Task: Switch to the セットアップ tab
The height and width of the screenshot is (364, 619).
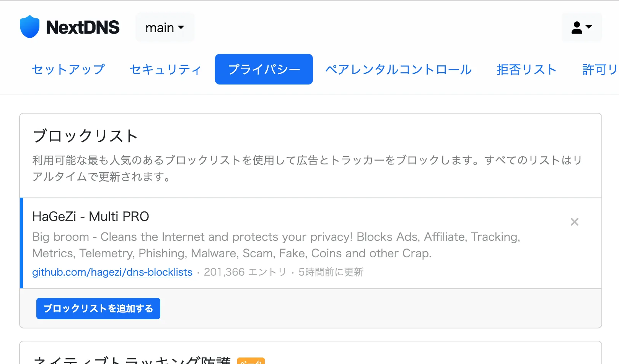Action: pyautogui.click(x=68, y=69)
